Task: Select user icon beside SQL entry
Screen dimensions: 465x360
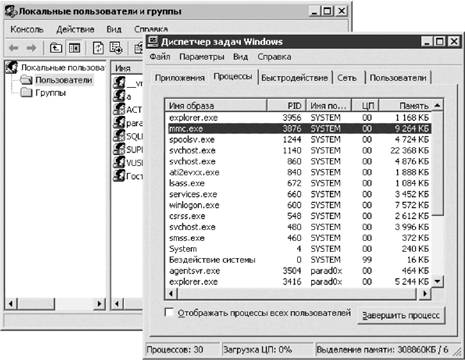Action: point(119,136)
